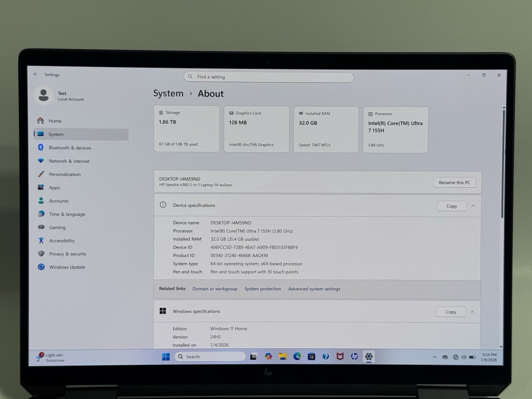Click the System breadcrumb link
The width and height of the screenshot is (532, 399).
(168, 93)
